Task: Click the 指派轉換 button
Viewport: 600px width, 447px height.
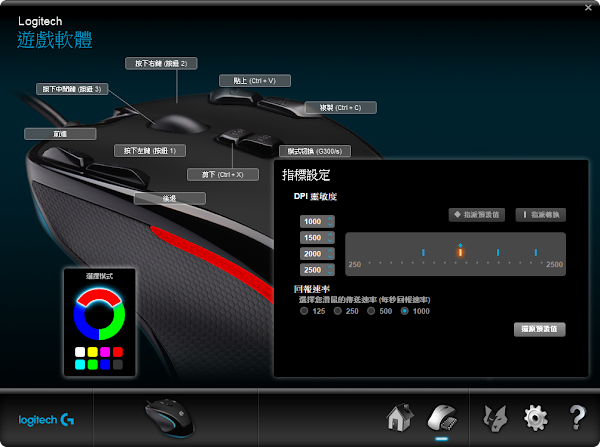Action: pyautogui.click(x=541, y=215)
